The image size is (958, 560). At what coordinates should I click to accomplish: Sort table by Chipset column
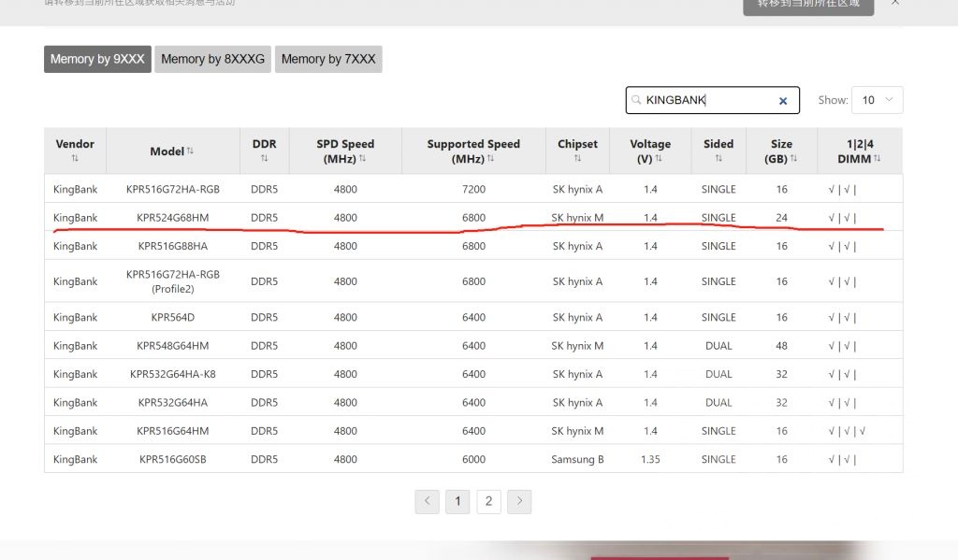coord(577,151)
